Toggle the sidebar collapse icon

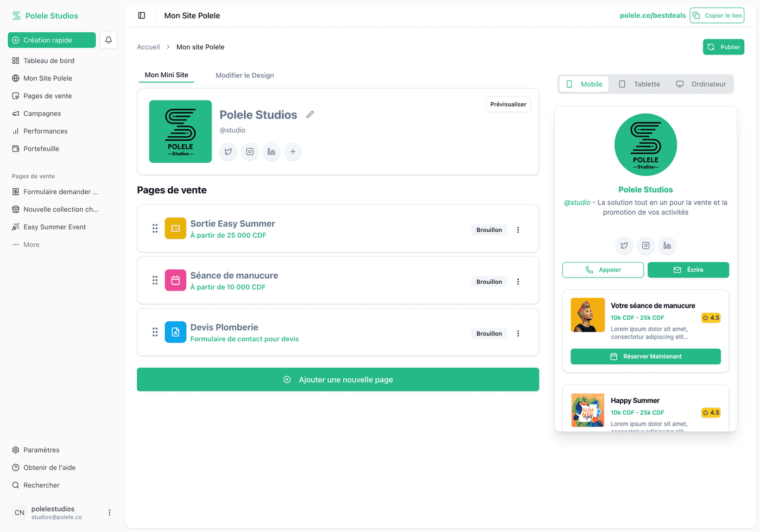[141, 15]
